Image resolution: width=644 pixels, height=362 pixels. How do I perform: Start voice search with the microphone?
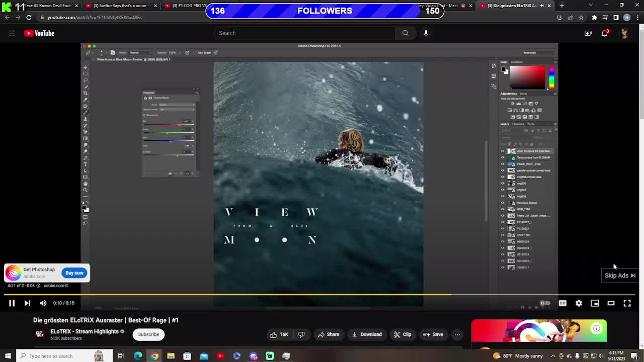click(x=426, y=33)
